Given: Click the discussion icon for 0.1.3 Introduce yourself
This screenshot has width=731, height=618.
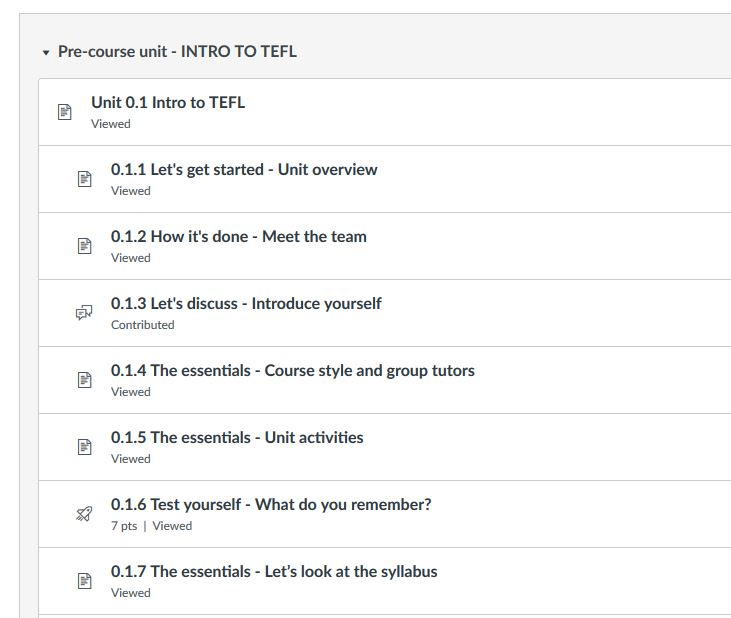Looking at the screenshot, I should pos(84,313).
